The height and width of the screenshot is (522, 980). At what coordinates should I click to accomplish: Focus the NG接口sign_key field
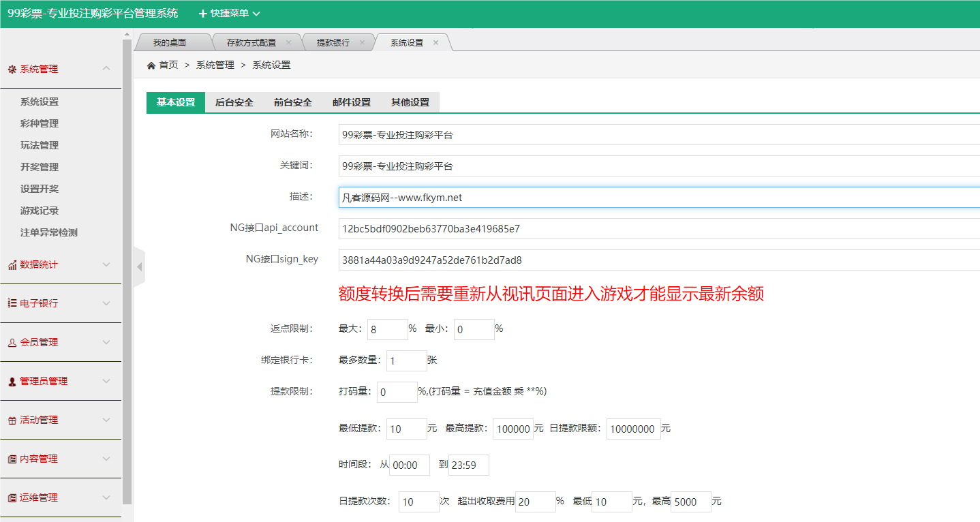[x=659, y=260]
